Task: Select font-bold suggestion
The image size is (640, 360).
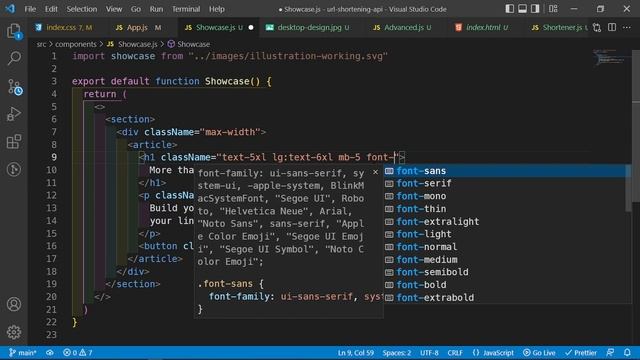Action: click(506, 285)
